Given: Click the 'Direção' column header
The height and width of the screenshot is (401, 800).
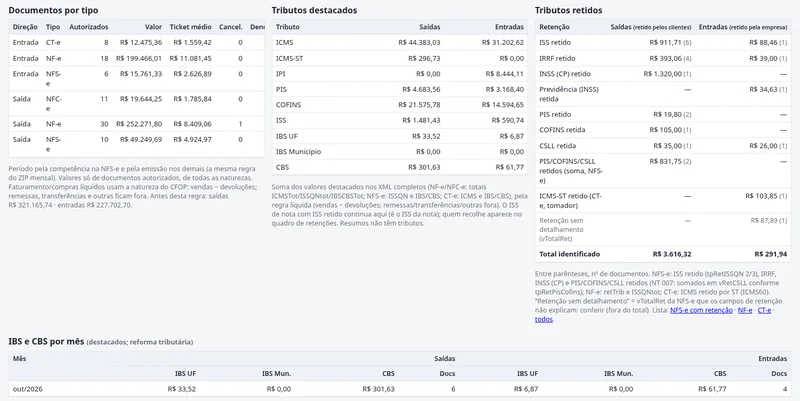Looking at the screenshot, I should (25, 27).
